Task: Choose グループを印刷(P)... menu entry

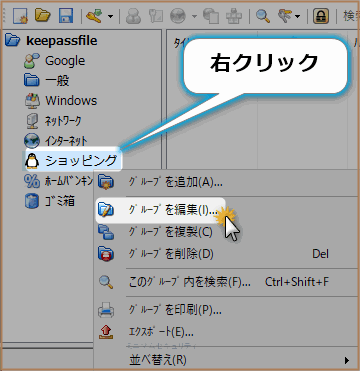Action: [x=227, y=310]
